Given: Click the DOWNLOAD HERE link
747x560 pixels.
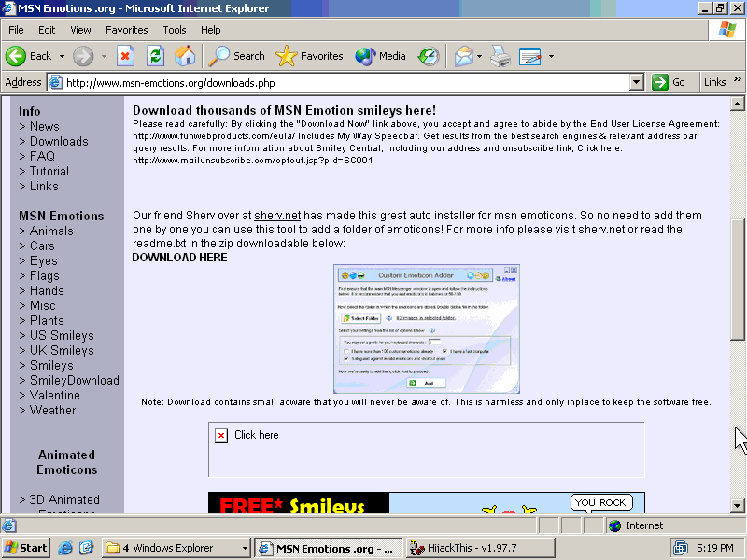Looking at the screenshot, I should click(179, 258).
